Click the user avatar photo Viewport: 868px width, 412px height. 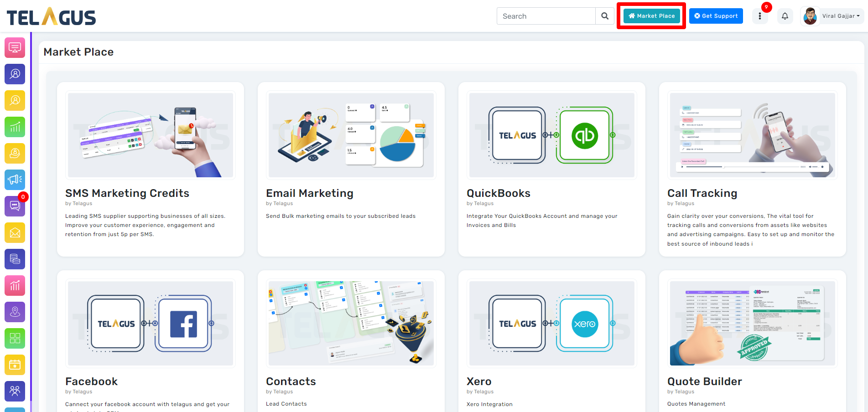pyautogui.click(x=810, y=16)
